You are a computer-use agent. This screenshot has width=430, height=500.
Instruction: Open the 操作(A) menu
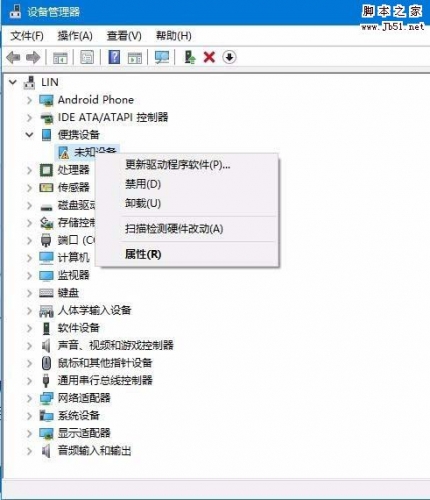tap(75, 36)
